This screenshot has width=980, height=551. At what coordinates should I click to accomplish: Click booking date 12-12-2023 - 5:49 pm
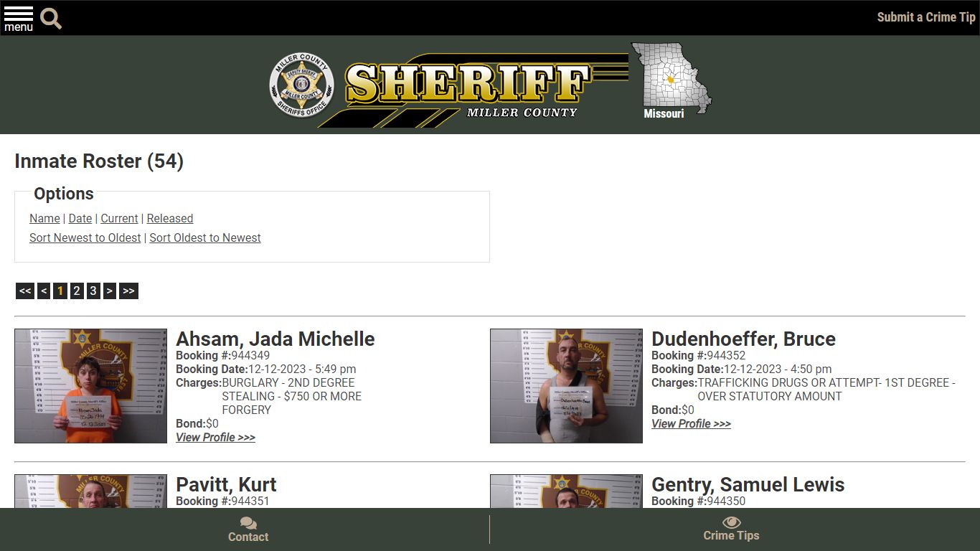pos(302,369)
